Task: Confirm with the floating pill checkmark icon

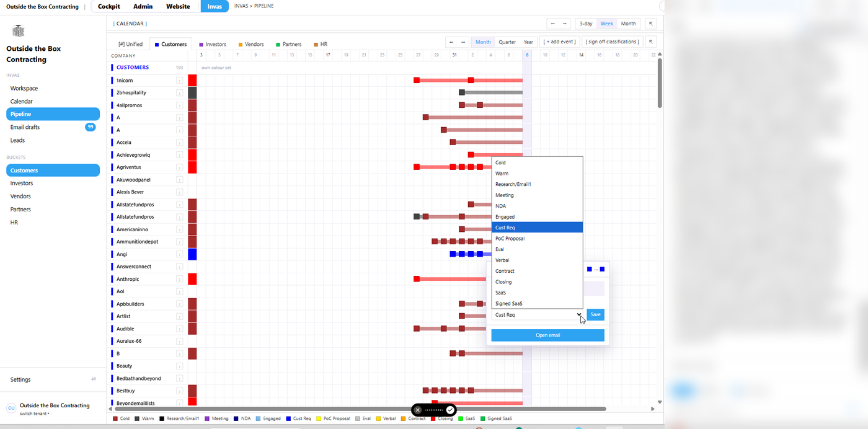Action: [x=451, y=410]
